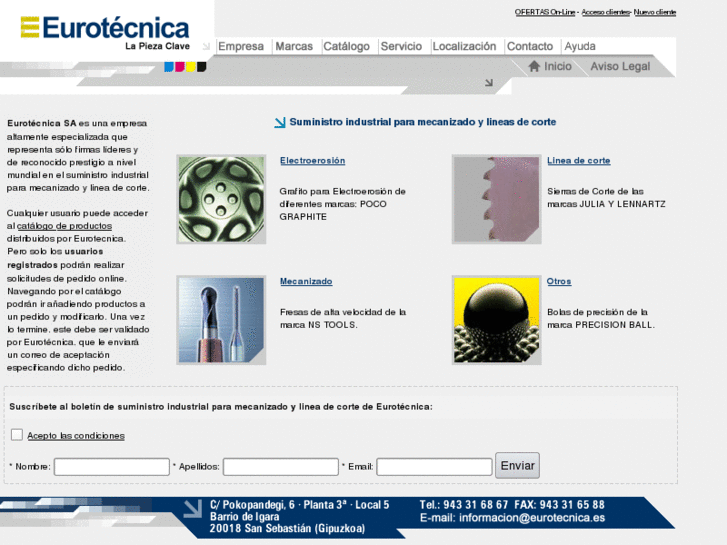Screen dimensions: 727x545
Task: Click Nuevo cliente link
Action: 655,12
